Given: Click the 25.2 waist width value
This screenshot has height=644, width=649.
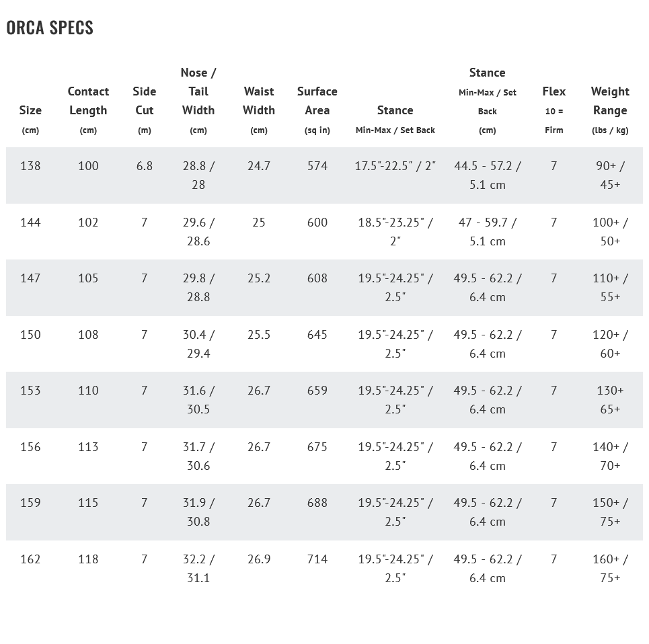Looking at the screenshot, I should 259,278.
